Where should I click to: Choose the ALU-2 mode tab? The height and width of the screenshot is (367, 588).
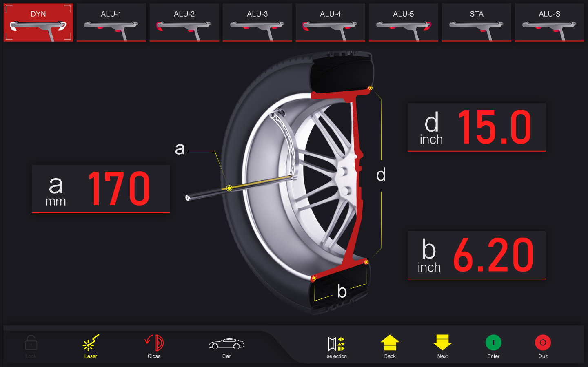[184, 22]
